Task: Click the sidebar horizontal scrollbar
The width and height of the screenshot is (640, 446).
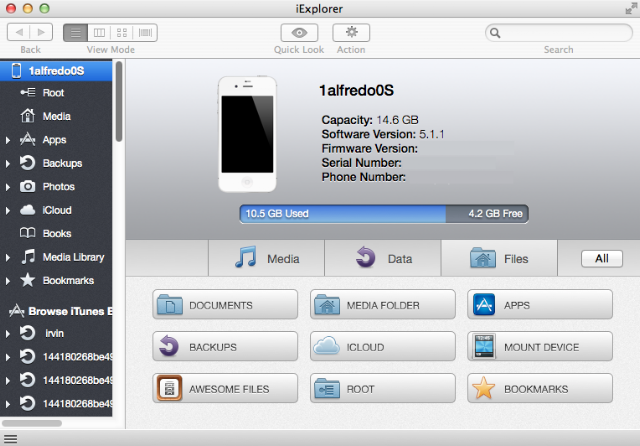Action: (x=32, y=424)
